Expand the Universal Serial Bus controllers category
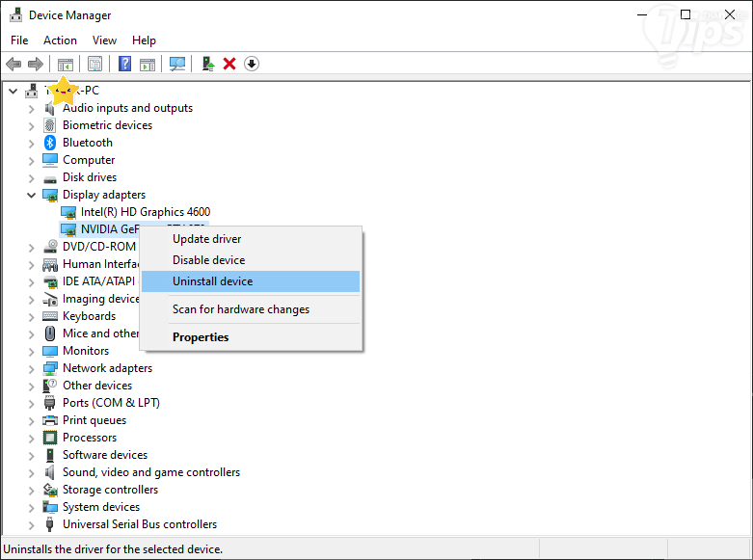753x560 pixels. coord(31,525)
